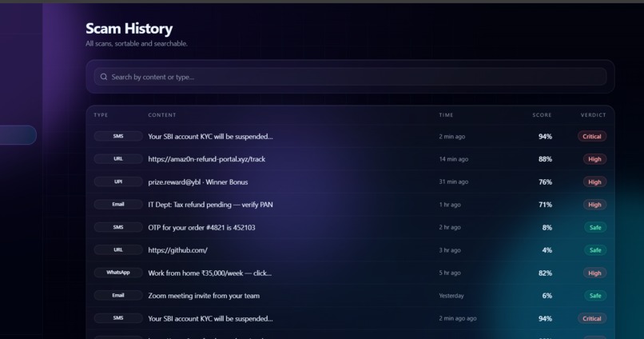The height and width of the screenshot is (339, 644).
Task: Click the 88% score value
Action: click(x=545, y=159)
